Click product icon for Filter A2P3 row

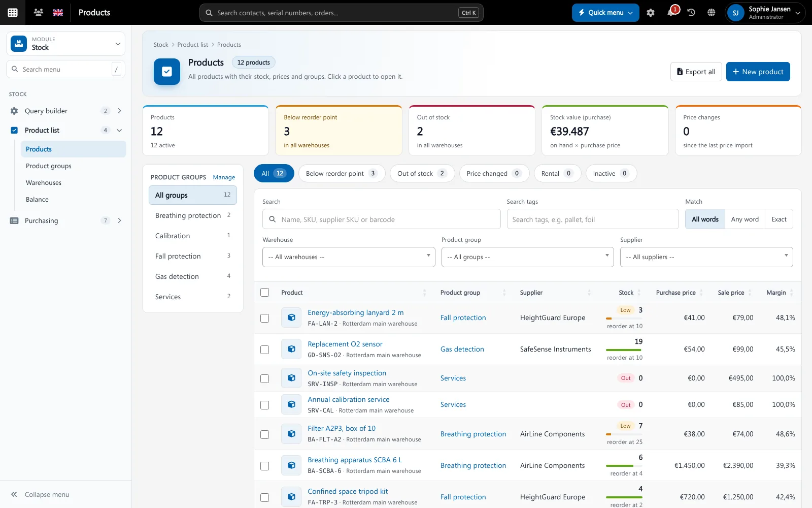[291, 434]
